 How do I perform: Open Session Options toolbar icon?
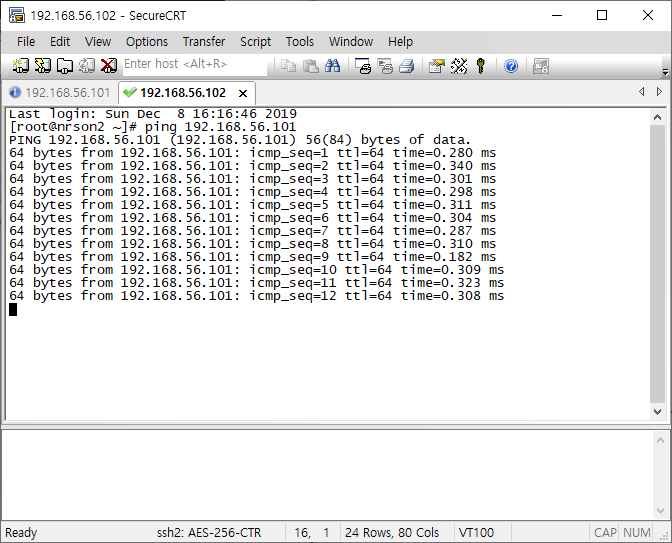(437, 66)
